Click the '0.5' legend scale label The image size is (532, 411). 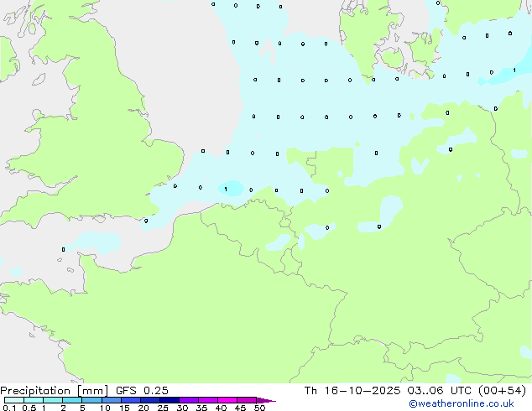(29, 408)
